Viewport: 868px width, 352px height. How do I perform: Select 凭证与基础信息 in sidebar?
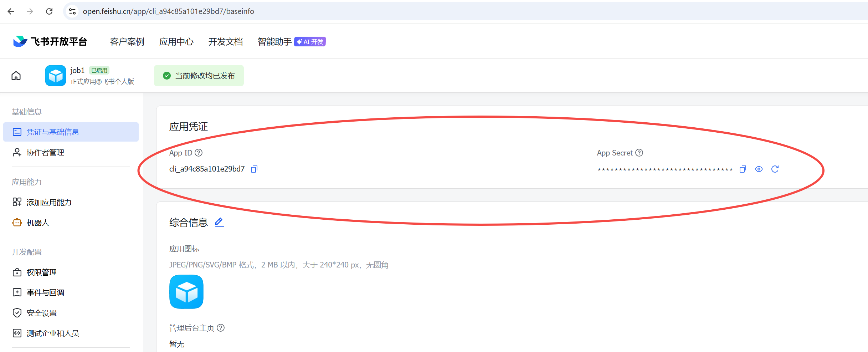tap(71, 132)
